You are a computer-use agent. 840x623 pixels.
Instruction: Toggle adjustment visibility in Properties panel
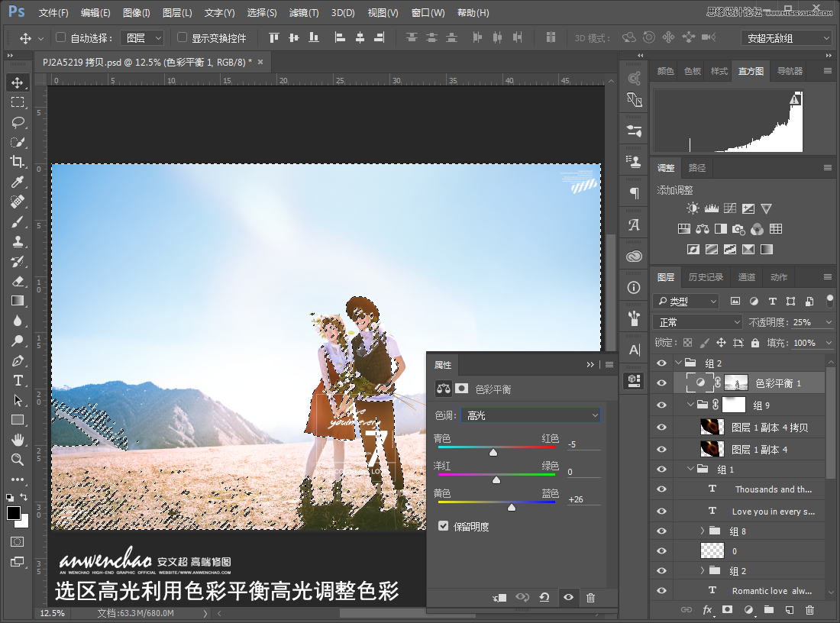(568, 597)
